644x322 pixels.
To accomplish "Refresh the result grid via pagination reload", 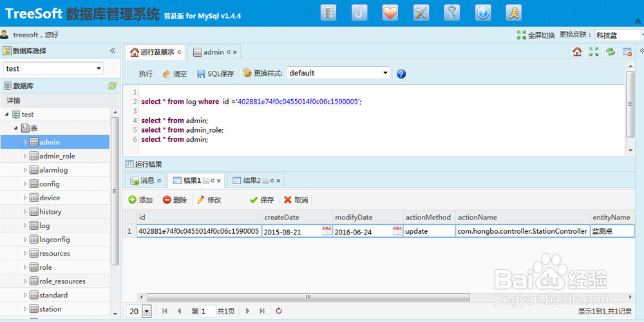I will click(x=279, y=311).
